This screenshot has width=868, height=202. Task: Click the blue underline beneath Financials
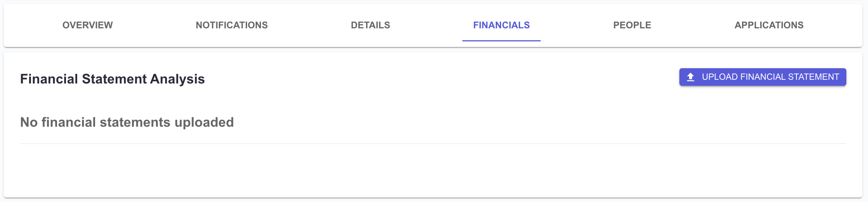pyautogui.click(x=501, y=41)
